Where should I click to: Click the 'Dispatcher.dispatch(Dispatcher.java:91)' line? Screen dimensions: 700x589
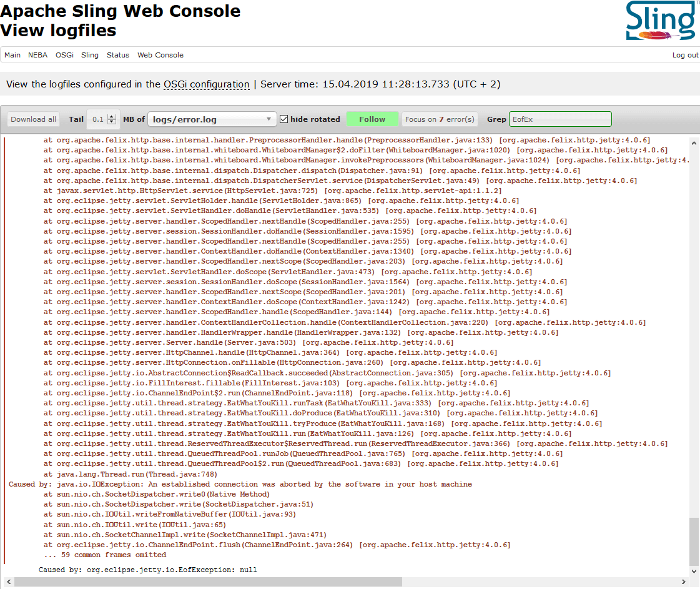point(312,171)
